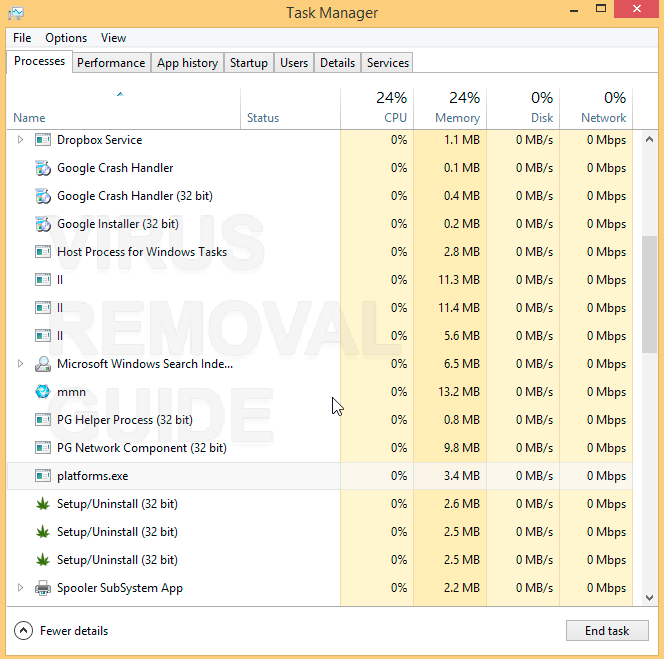Click the 13.2 MB memory value
This screenshot has height=659, width=664.
pyautogui.click(x=459, y=392)
